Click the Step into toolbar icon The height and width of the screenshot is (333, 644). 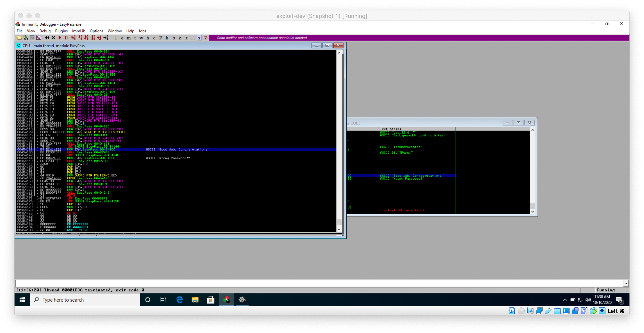[73, 38]
